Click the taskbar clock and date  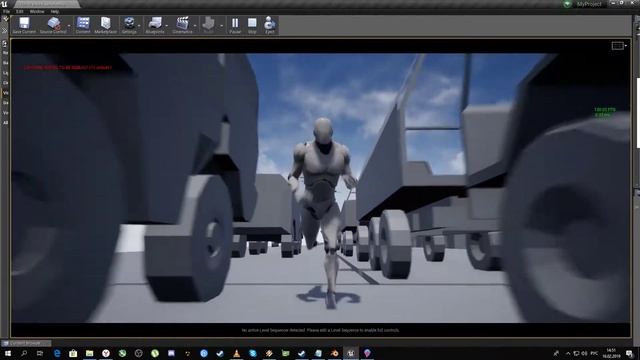click(x=611, y=353)
